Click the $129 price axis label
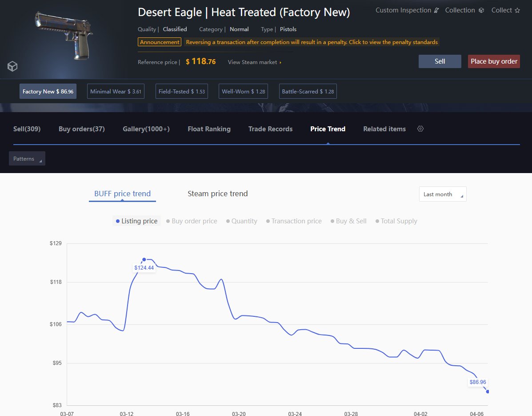Image resolution: width=532 pixels, height=416 pixels. (56, 243)
